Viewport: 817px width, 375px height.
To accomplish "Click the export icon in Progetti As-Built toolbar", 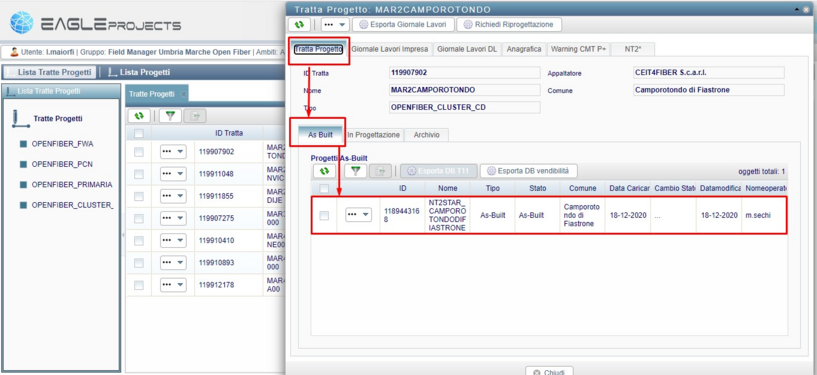I will [x=380, y=171].
